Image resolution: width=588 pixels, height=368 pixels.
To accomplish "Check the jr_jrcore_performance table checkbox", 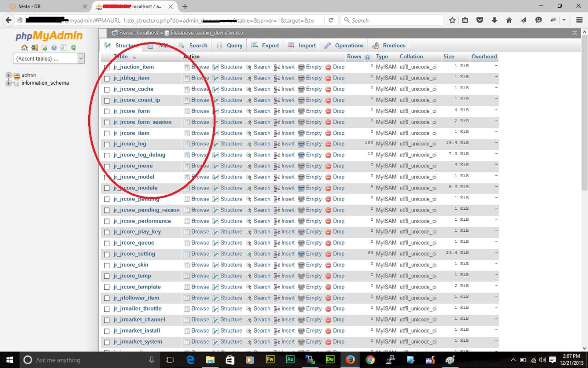I will tap(107, 221).
